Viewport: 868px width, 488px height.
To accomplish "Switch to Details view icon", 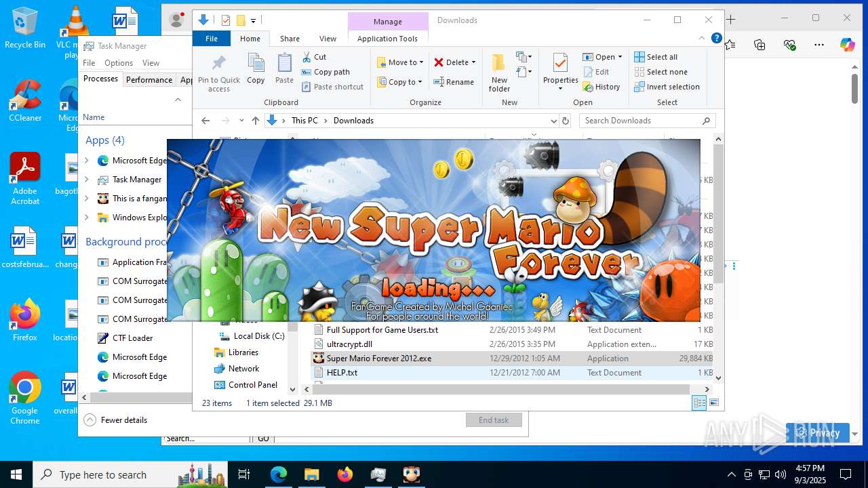I will click(x=699, y=403).
